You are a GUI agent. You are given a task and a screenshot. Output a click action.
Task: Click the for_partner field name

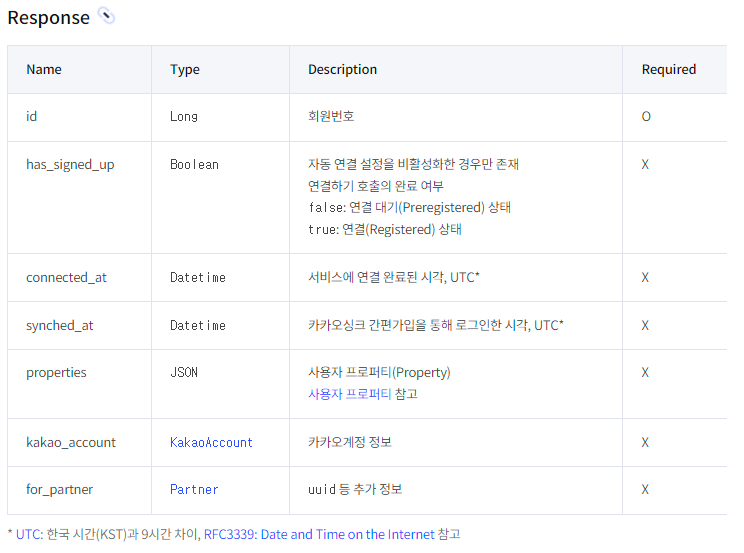pyautogui.click(x=59, y=489)
